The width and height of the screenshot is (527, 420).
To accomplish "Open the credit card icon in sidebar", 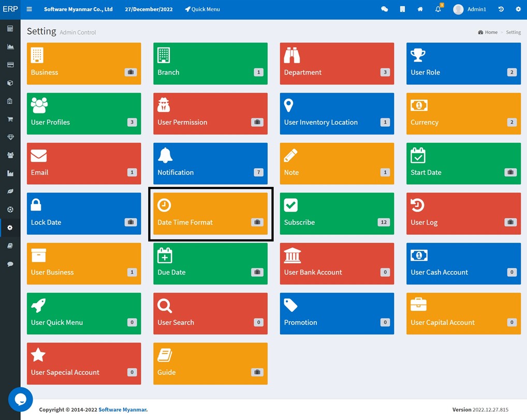I will (10, 65).
